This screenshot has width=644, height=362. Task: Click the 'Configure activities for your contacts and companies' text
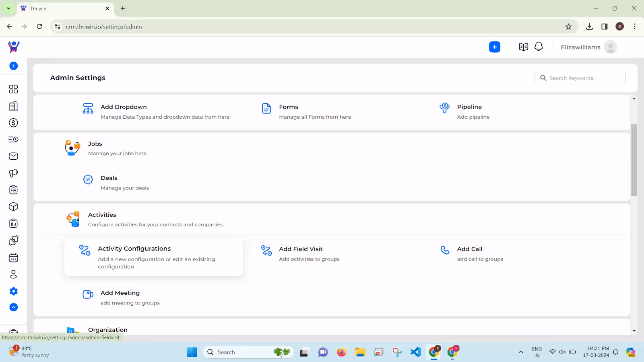(x=155, y=224)
